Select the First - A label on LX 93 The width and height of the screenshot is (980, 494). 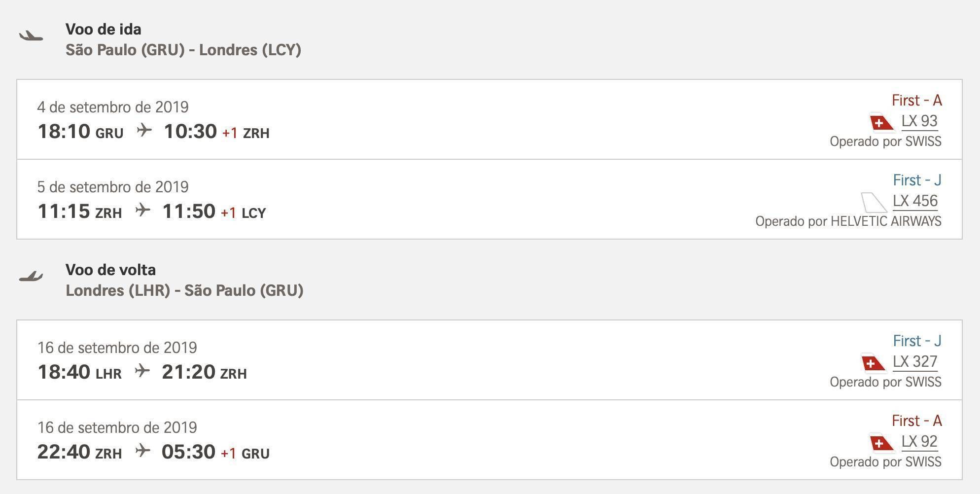point(917,101)
